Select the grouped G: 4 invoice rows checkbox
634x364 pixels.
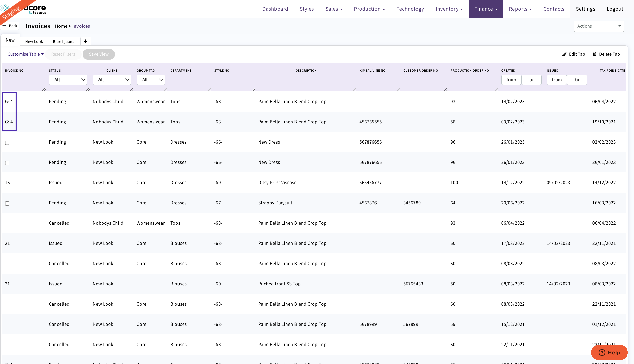click(9, 111)
